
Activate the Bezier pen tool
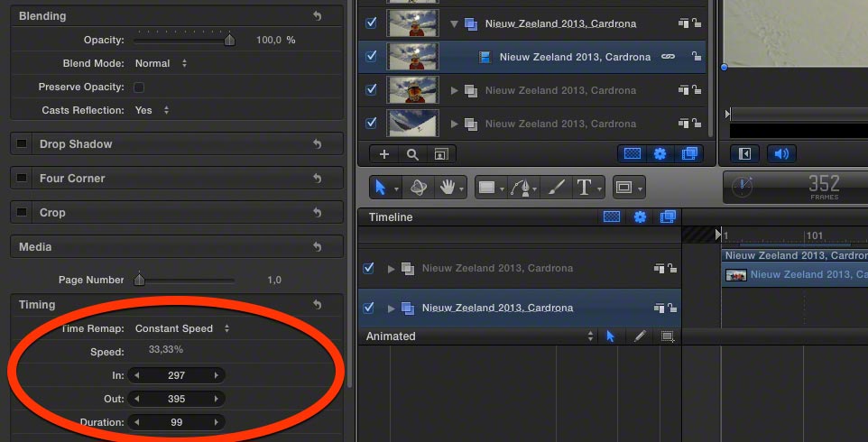pyautogui.click(x=521, y=189)
